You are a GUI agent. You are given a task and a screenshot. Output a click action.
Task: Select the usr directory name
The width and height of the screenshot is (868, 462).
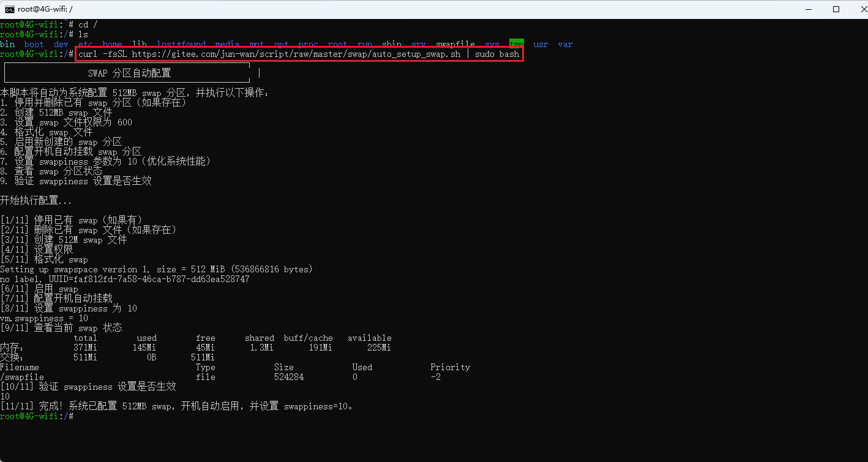tap(541, 43)
